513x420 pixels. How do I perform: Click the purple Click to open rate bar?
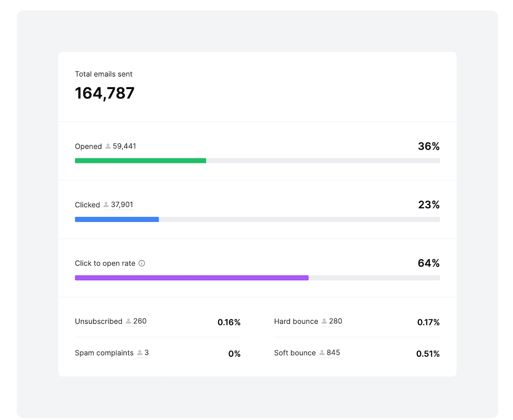click(192, 278)
